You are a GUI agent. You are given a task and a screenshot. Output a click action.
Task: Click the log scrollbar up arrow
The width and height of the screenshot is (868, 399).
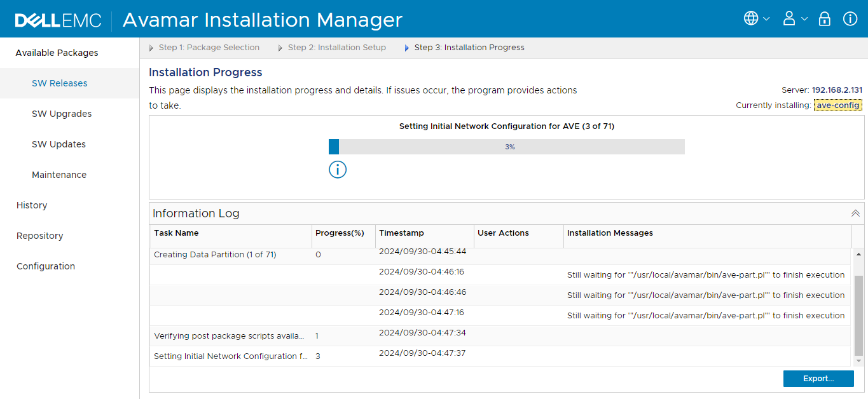click(858, 254)
